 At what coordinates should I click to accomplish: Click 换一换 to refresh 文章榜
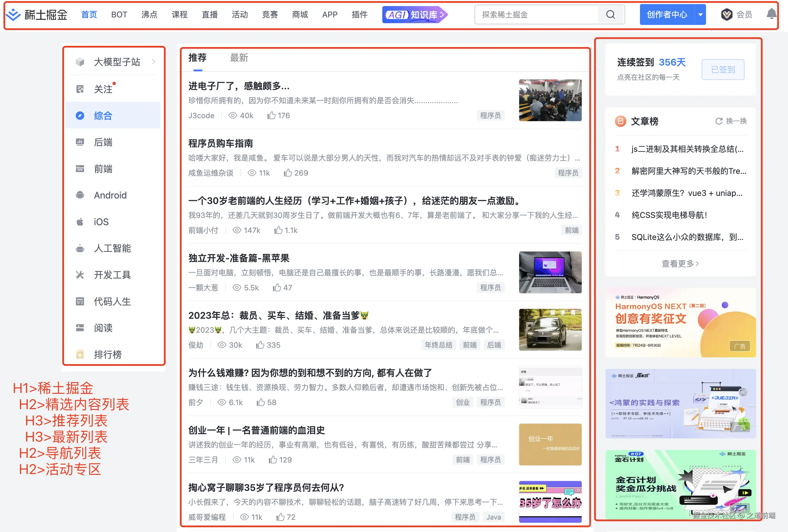pyautogui.click(x=731, y=121)
